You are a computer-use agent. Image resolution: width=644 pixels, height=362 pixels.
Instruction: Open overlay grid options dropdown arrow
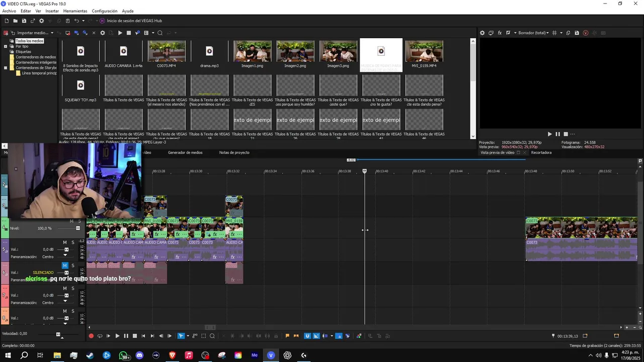(561, 33)
